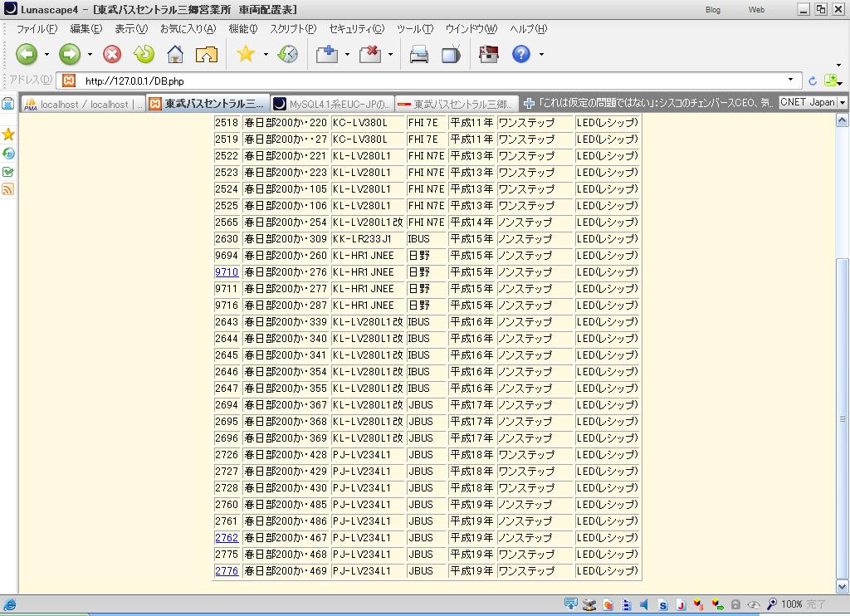Switch to the last 東武バスセントラル三郷 tab
This screenshot has height=616, width=850.
(457, 104)
